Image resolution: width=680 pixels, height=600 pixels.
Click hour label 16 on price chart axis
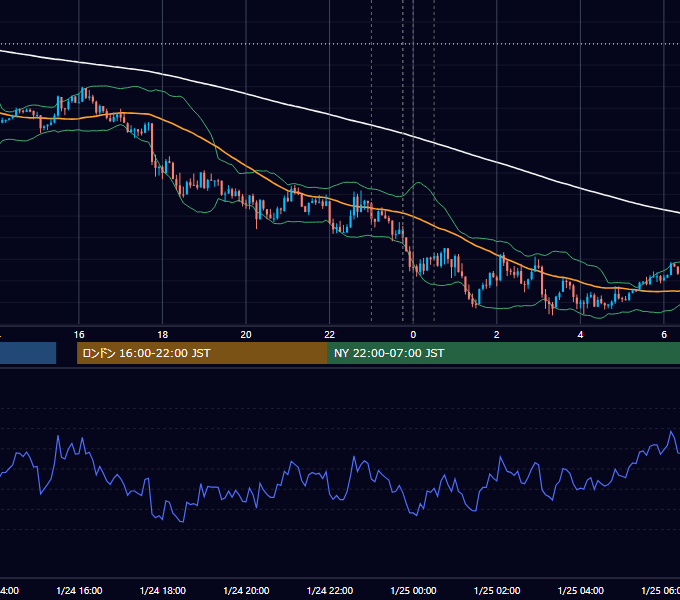pos(79,335)
